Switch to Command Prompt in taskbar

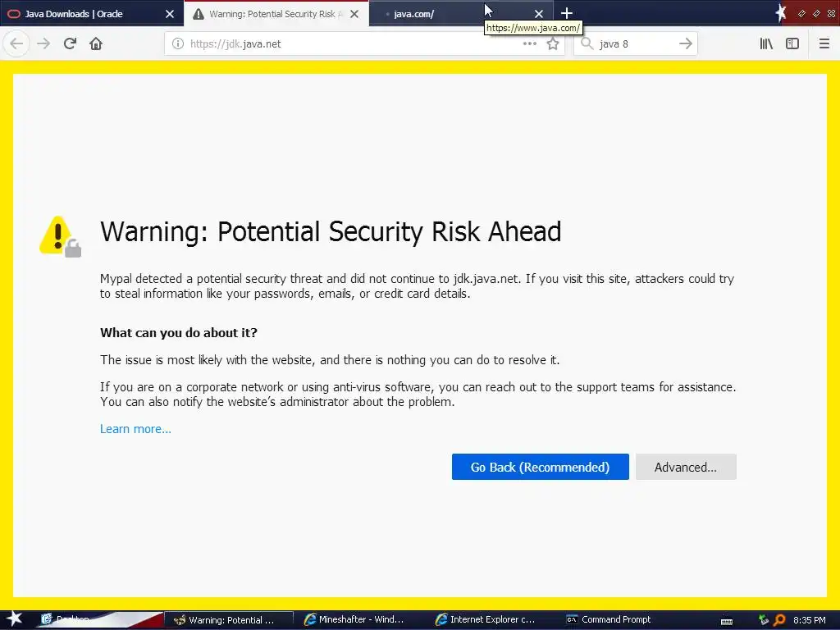point(609,620)
